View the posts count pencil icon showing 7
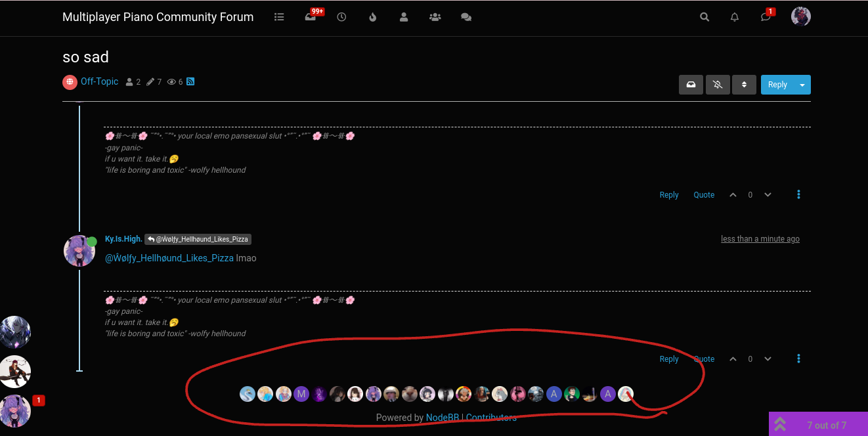The width and height of the screenshot is (868, 436). pyautogui.click(x=150, y=82)
